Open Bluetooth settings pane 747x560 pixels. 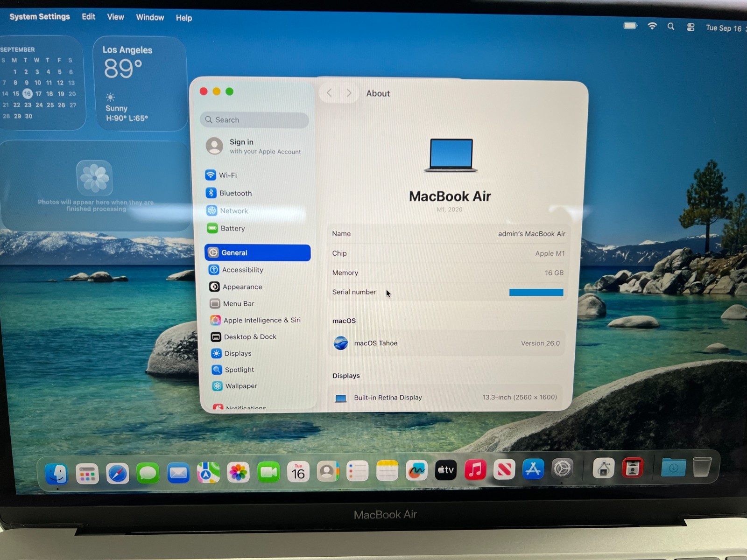click(x=235, y=193)
